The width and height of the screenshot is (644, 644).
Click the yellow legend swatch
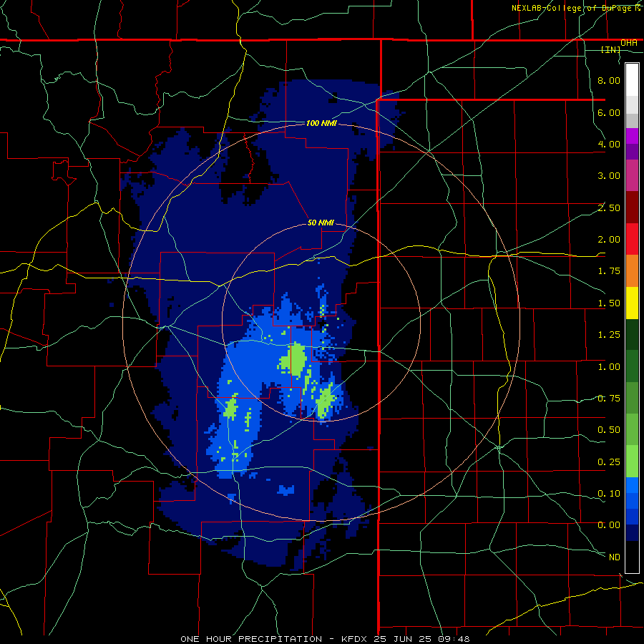632,303
